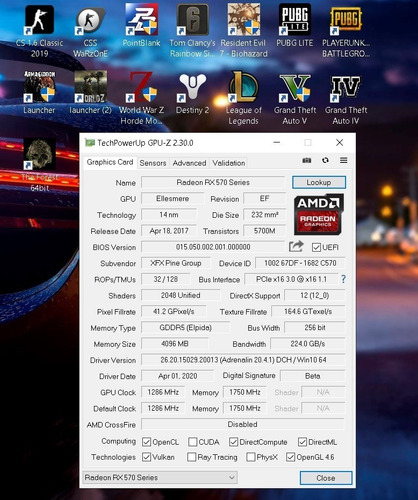Viewport: 418px width, 500px height.
Task: Click the Texture Fillrate value 164.6 GTexel/s
Action: (x=308, y=312)
